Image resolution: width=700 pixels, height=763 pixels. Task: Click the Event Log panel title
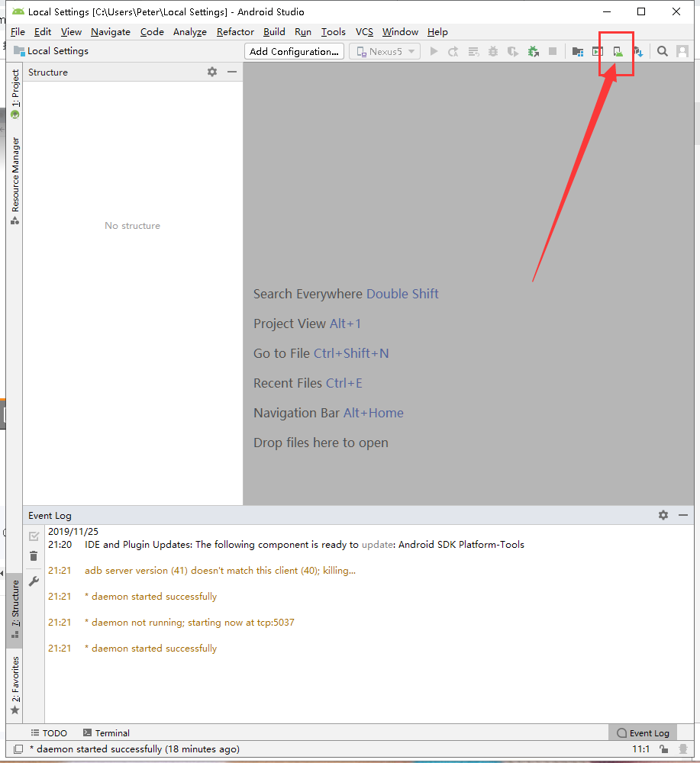click(x=50, y=515)
